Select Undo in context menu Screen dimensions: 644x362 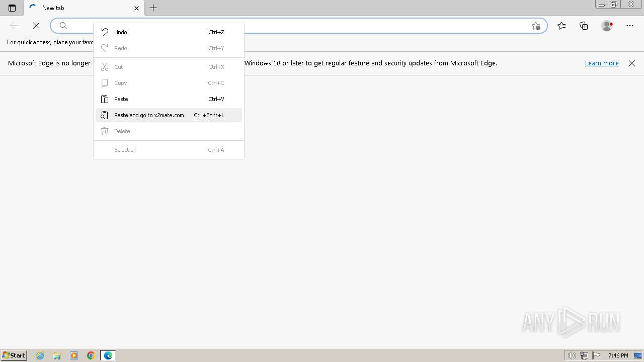click(x=169, y=32)
